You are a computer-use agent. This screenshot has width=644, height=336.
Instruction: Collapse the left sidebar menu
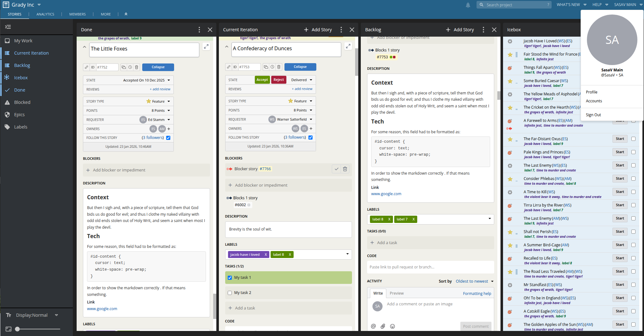[x=8, y=27]
